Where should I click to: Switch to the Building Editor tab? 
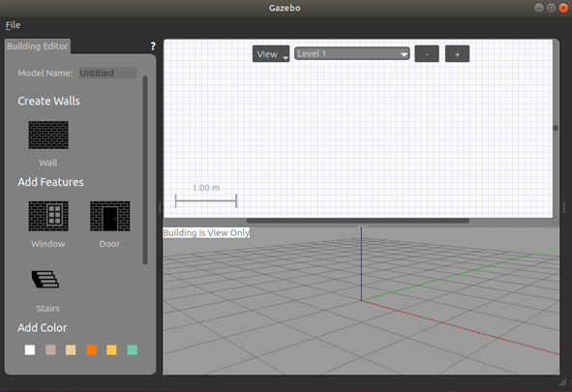[x=38, y=46]
